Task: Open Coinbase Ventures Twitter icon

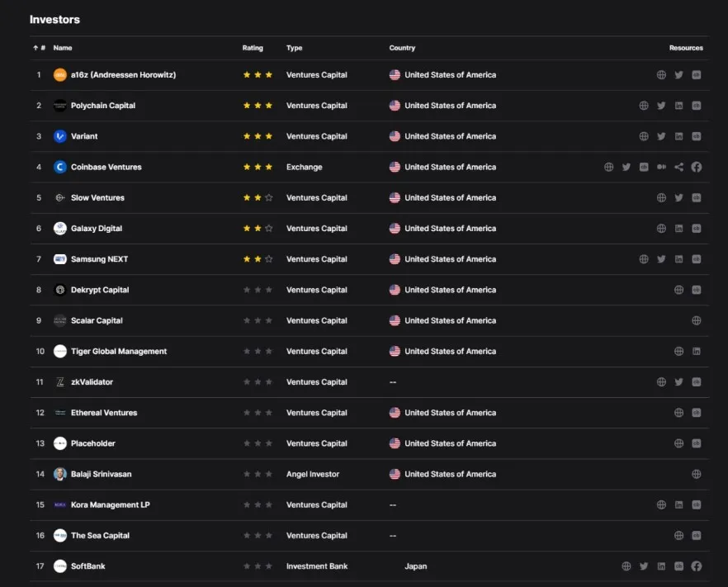Action: click(626, 167)
